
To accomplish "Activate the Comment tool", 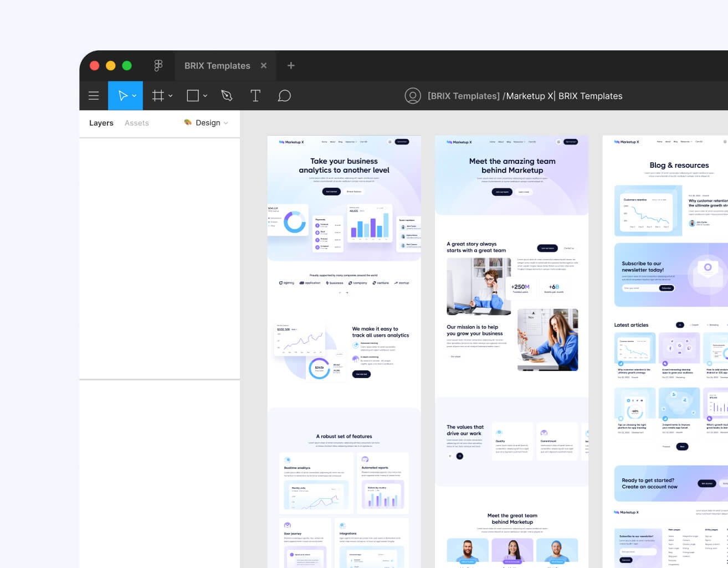I will point(284,95).
